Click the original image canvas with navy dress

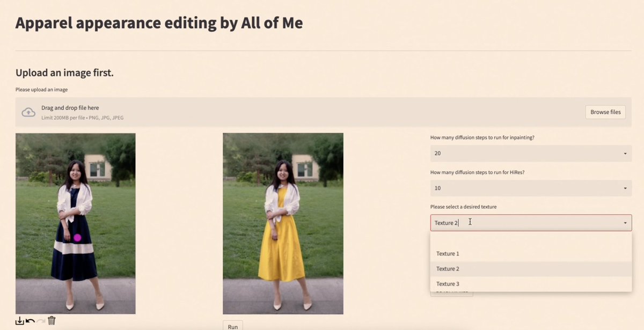pos(76,223)
